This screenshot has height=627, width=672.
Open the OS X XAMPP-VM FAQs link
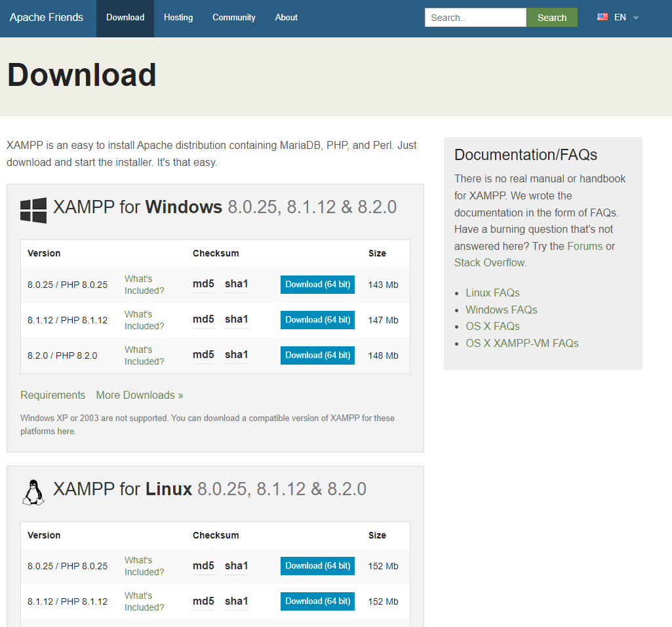click(522, 343)
